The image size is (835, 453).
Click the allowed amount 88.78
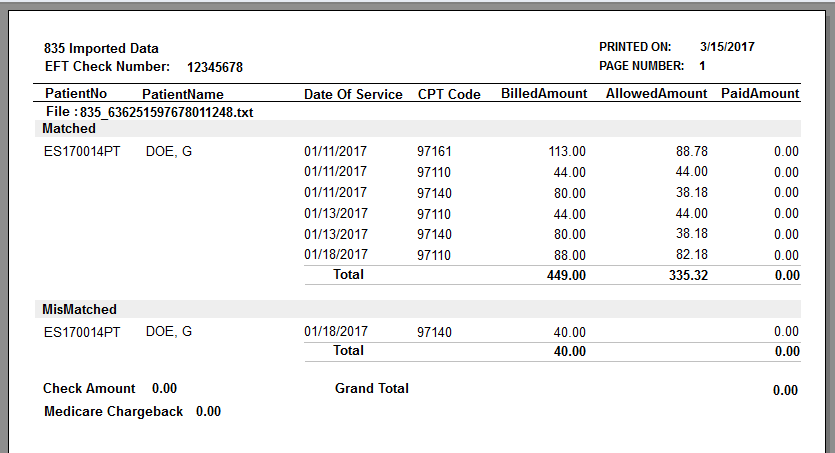691,151
